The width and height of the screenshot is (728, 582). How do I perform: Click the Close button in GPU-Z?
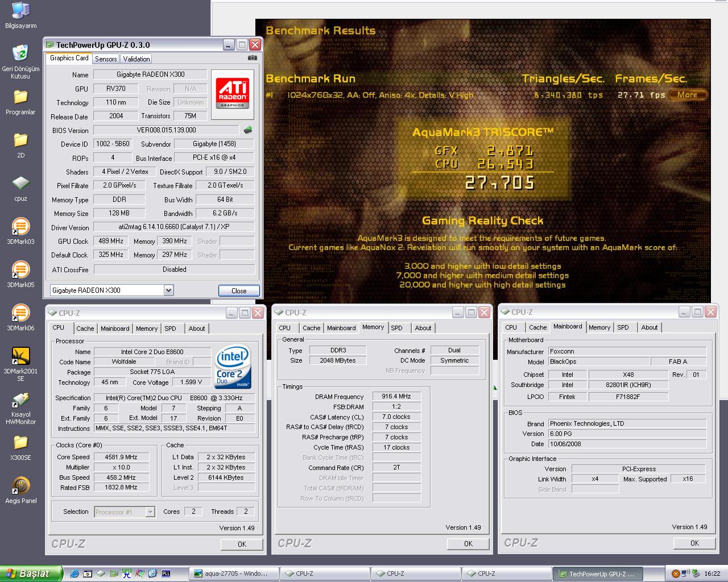point(239,290)
